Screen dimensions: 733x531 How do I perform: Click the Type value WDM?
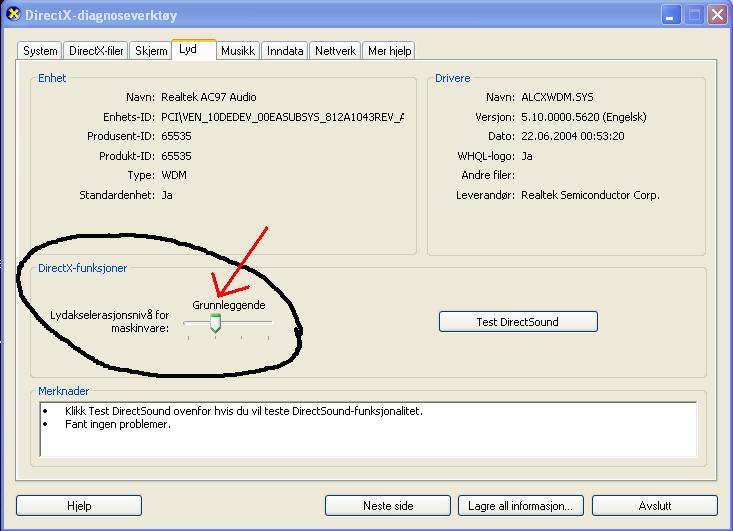coord(174,175)
